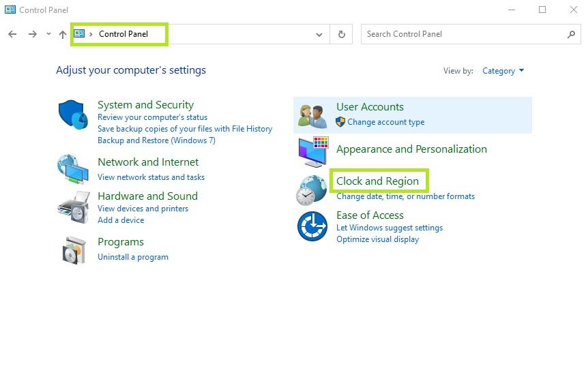The image size is (586, 392).
Task: Click the System and Security shield icon
Action: point(73,115)
